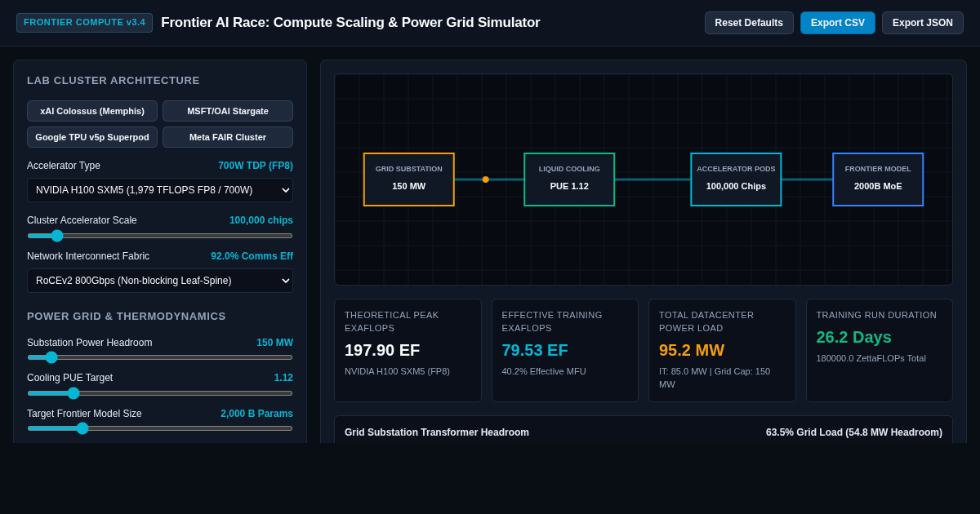Load the Google TPU v5p Superpod preset

92,137
